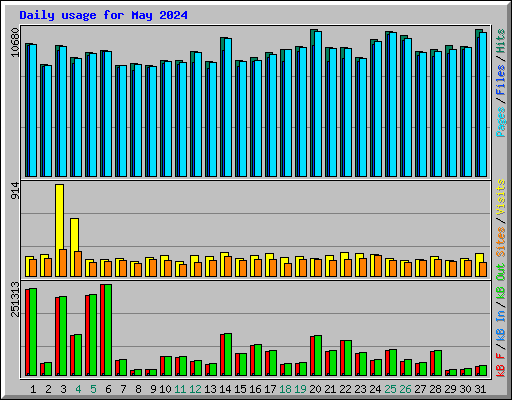Click weekend day 25 label
512x400 pixels.
[x=390, y=389]
